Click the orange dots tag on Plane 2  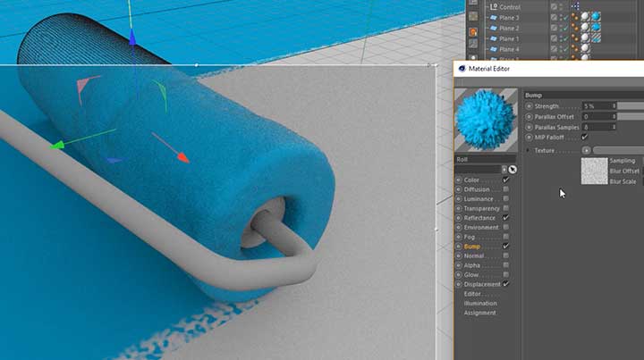[574, 28]
